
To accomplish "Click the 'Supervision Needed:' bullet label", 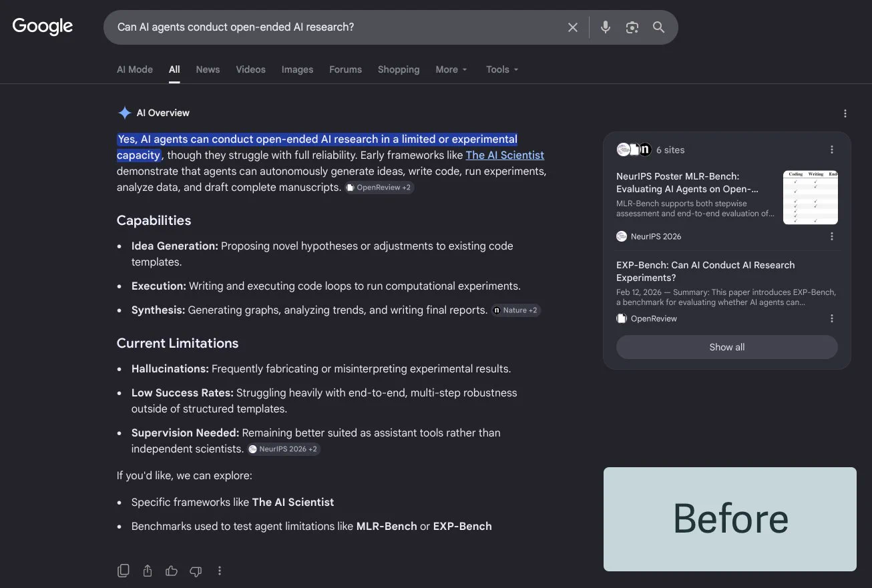I will [185, 432].
